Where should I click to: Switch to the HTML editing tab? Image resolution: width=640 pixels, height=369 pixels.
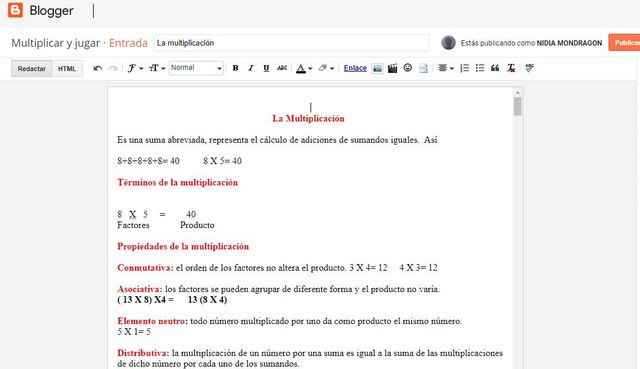coord(67,69)
